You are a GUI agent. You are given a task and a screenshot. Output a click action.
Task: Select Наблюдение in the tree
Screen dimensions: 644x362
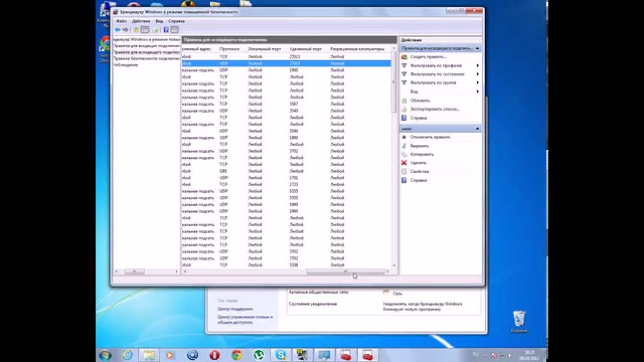pyautogui.click(x=125, y=65)
